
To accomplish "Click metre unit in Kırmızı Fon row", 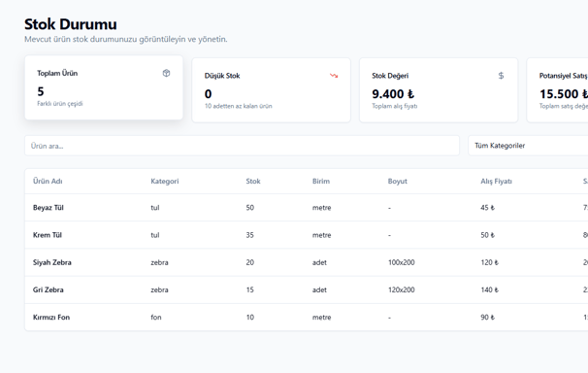I will tap(322, 317).
